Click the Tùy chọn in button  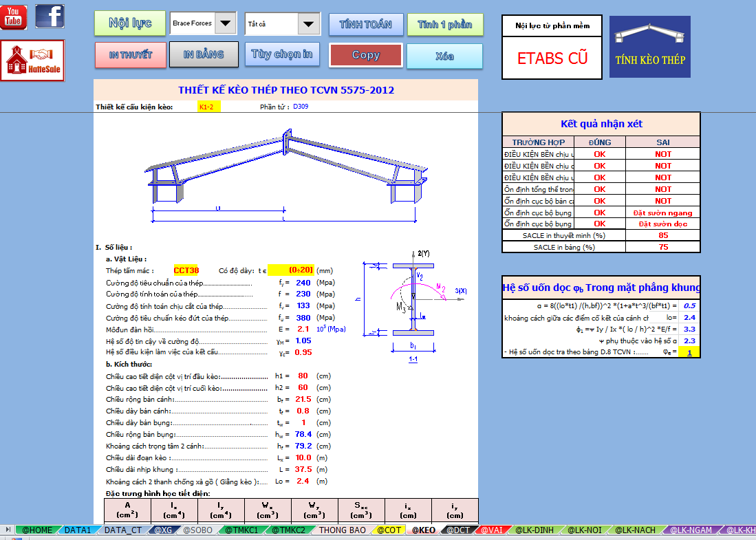tap(282, 54)
